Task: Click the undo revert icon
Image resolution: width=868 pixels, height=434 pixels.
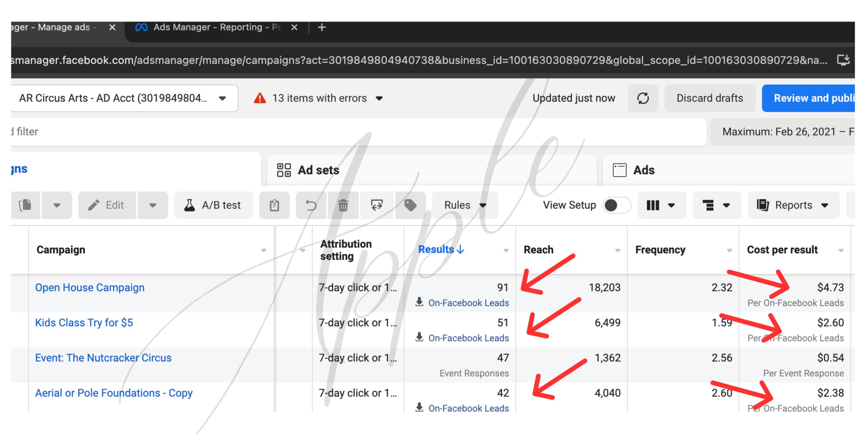Action: tap(311, 205)
